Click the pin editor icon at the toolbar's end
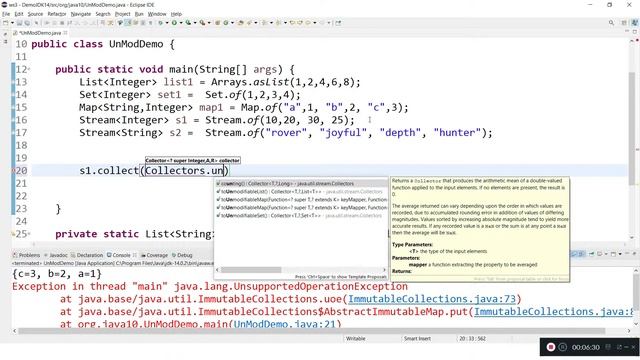Viewport: 640px width, 360px height. [x=338, y=23]
